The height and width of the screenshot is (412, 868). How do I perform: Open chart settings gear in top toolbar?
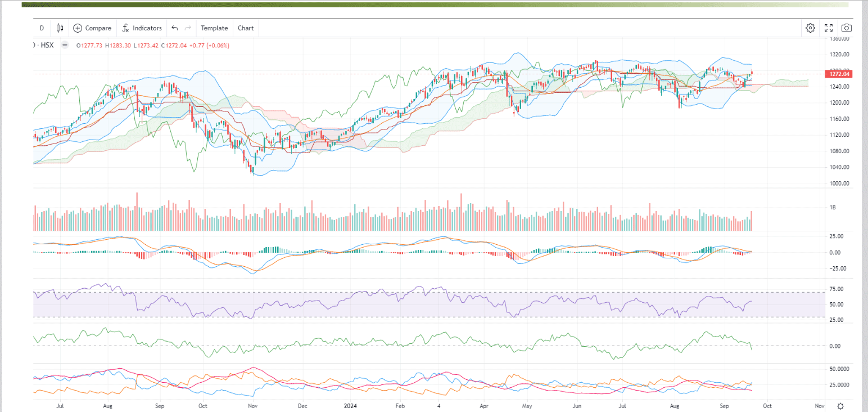point(810,28)
